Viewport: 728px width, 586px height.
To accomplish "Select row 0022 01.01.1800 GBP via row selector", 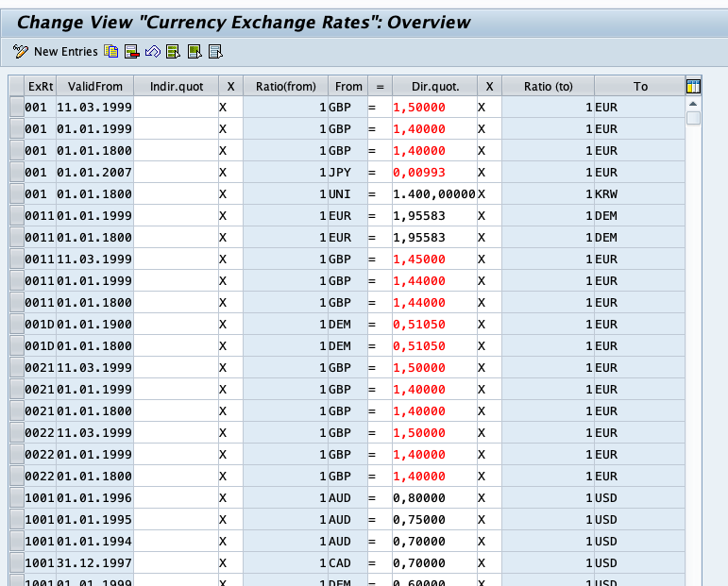I will (17, 477).
